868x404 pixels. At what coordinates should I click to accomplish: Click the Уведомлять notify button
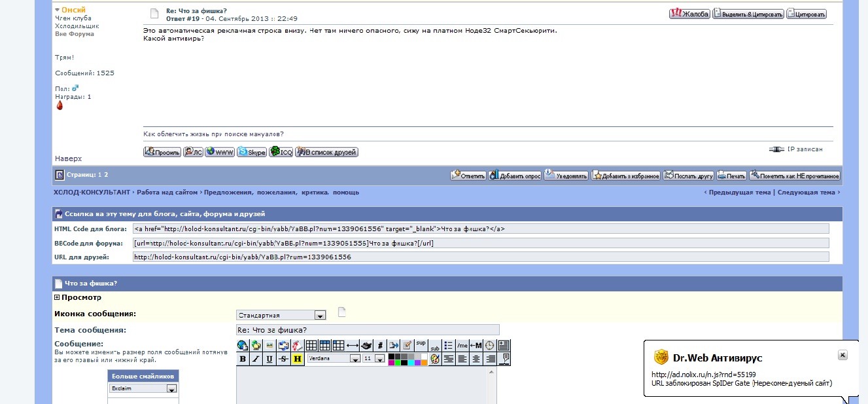566,175
